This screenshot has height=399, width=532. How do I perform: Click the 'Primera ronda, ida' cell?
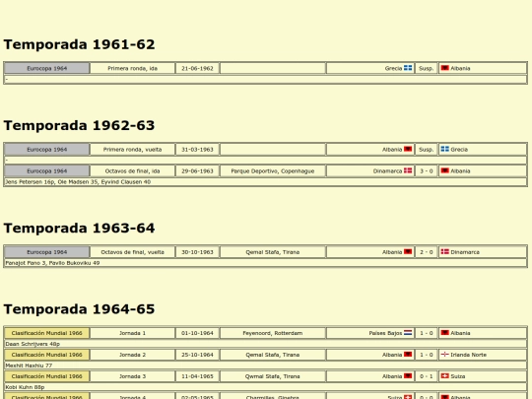click(133, 68)
